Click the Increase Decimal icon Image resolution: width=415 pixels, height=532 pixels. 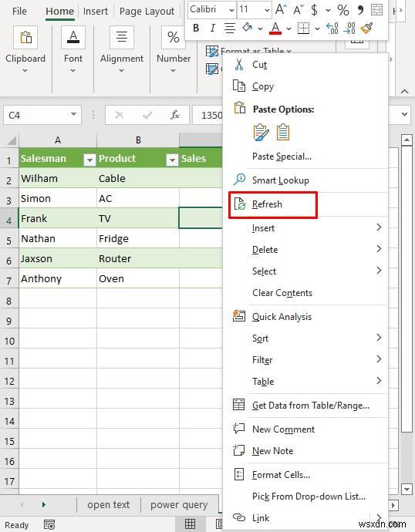click(x=332, y=29)
